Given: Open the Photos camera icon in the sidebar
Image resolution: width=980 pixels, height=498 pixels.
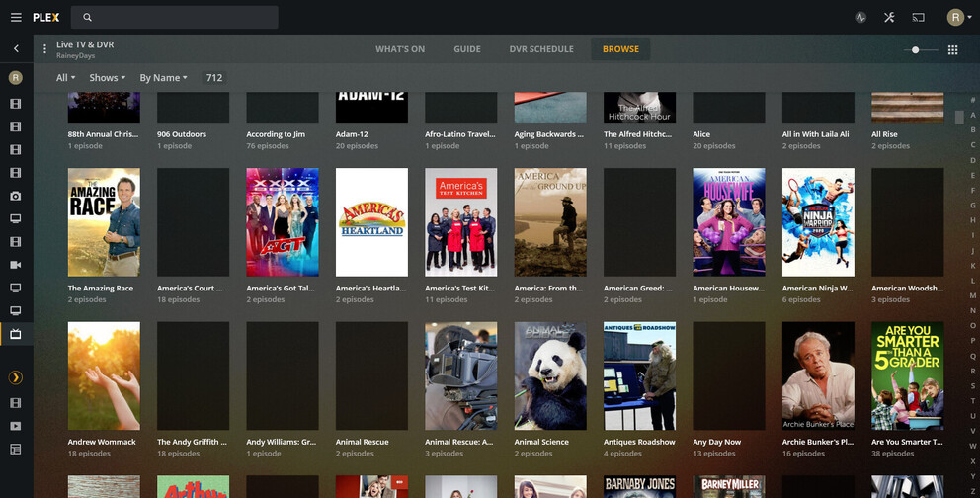Looking at the screenshot, I should [16, 197].
